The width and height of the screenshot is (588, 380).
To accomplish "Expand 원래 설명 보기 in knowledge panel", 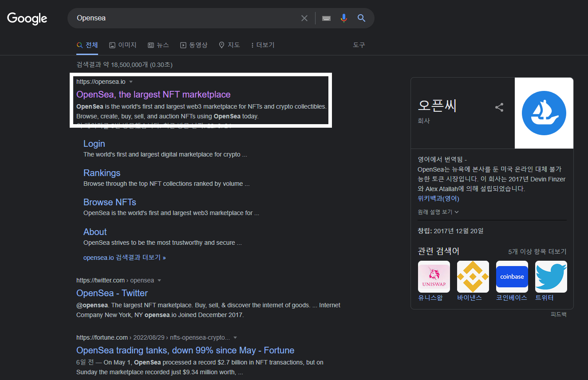I will click(x=438, y=212).
